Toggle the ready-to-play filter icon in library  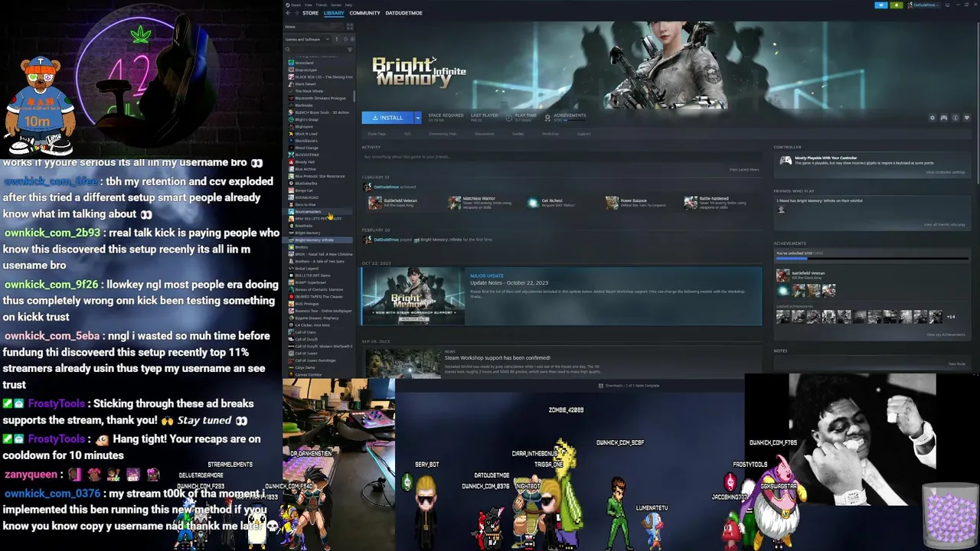[353, 39]
